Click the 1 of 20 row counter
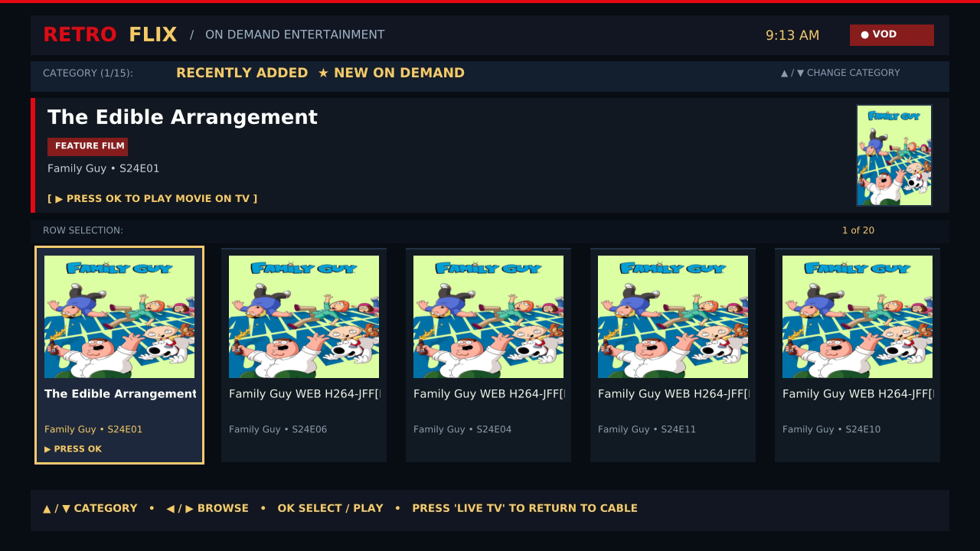 858,230
